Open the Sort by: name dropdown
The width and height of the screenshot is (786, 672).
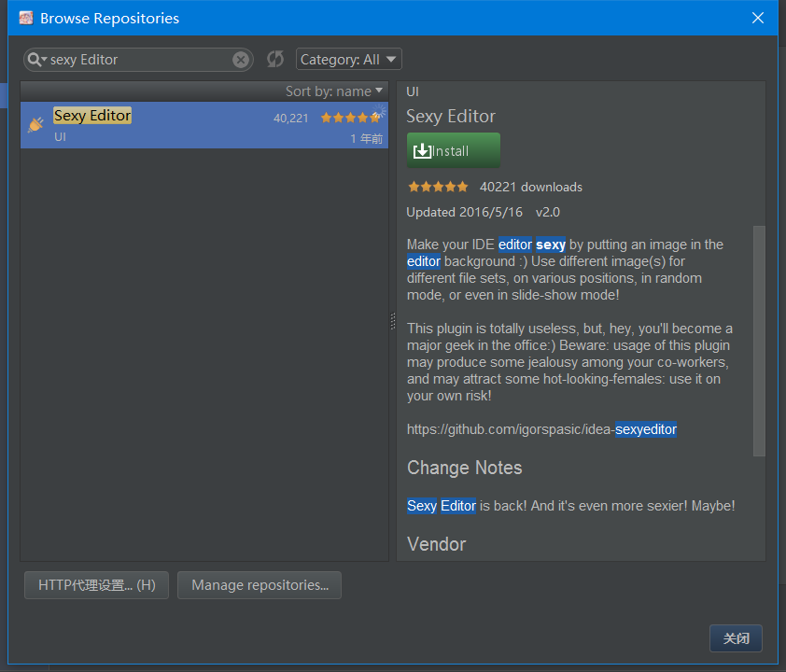click(334, 91)
